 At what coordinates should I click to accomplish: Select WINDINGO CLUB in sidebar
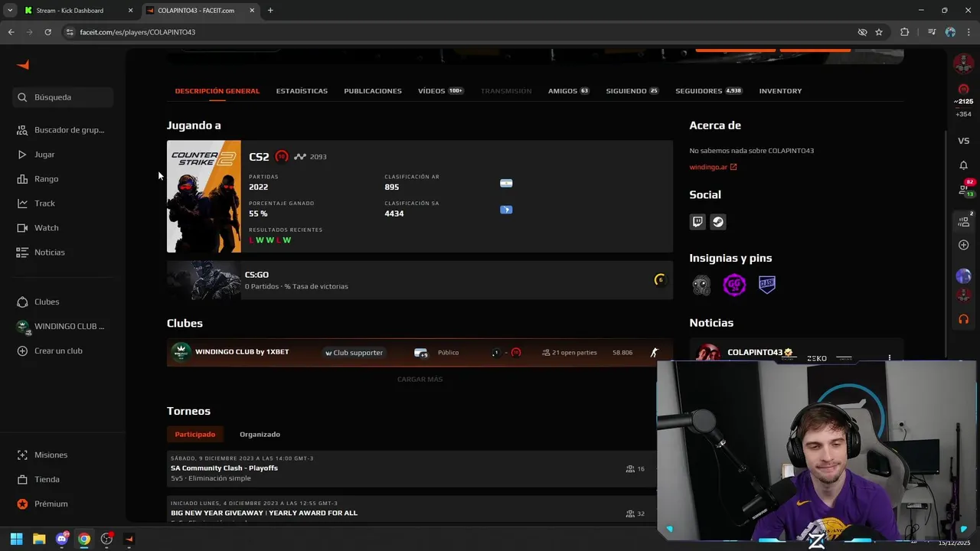point(63,326)
